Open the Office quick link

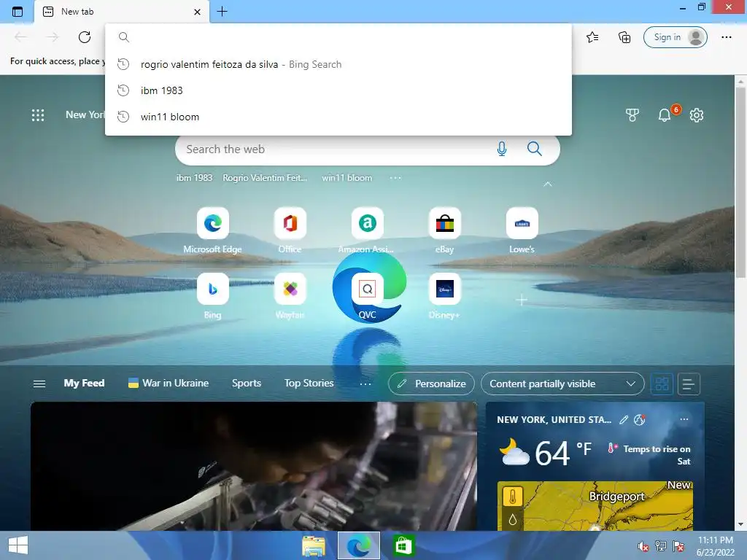click(290, 230)
